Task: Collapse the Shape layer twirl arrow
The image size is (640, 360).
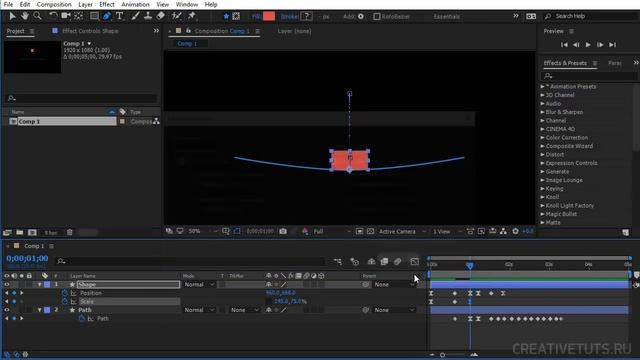Action: click(40, 284)
